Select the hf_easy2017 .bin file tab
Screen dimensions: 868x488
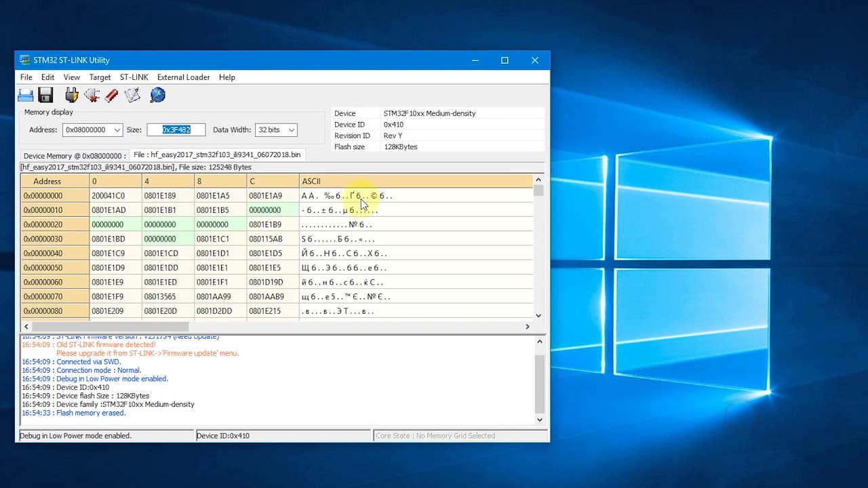coord(217,155)
